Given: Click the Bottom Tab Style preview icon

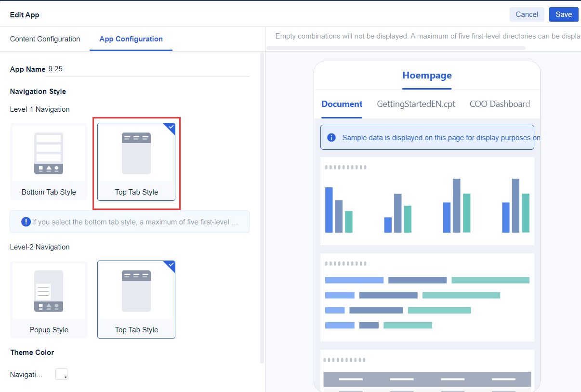Looking at the screenshot, I should (48, 153).
